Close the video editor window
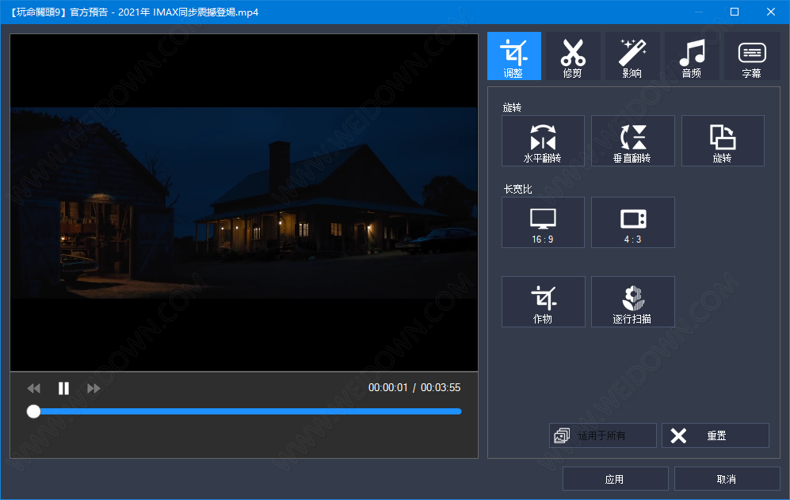 click(x=771, y=12)
